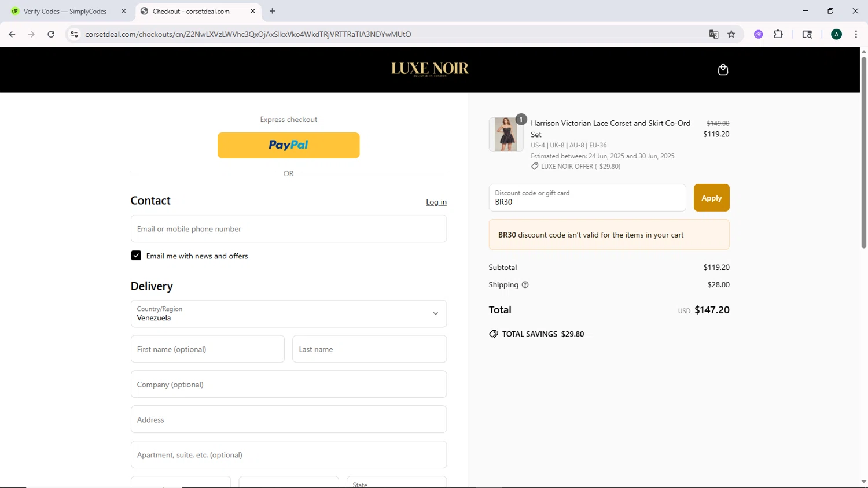
Task: Click the shipping info question mark icon
Action: (x=525, y=284)
